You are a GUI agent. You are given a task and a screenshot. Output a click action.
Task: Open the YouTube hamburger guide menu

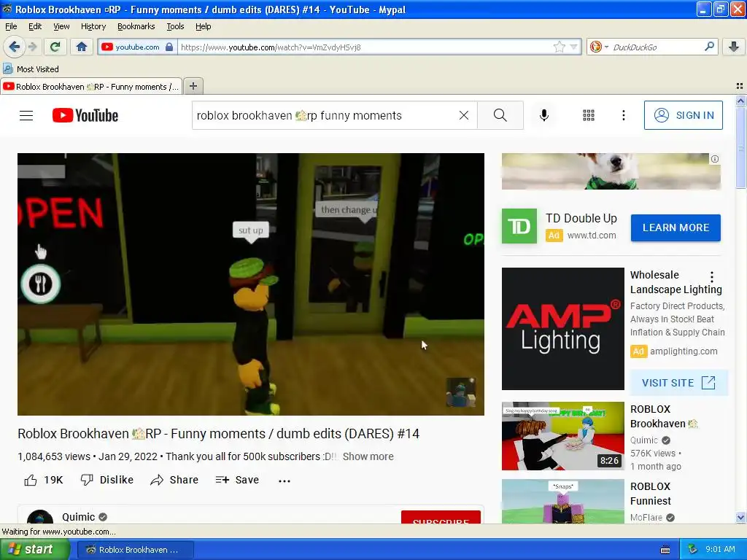(26, 115)
